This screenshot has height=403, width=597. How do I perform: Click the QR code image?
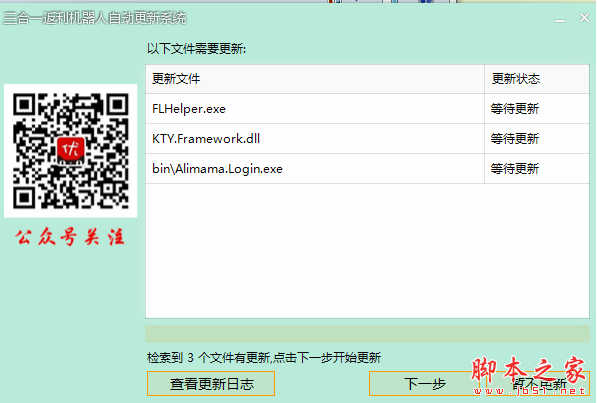[x=70, y=151]
